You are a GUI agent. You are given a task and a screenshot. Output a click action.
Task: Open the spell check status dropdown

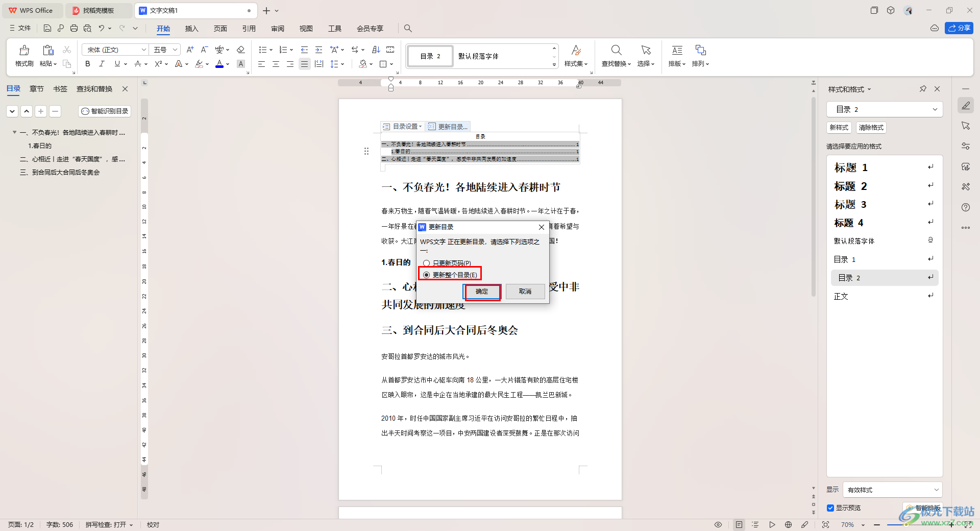pos(109,524)
